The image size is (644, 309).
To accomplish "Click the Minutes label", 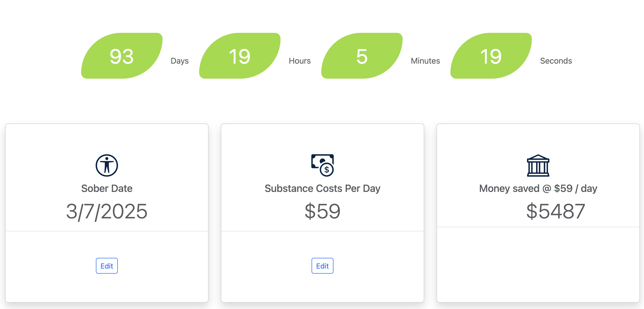I will tap(425, 61).
